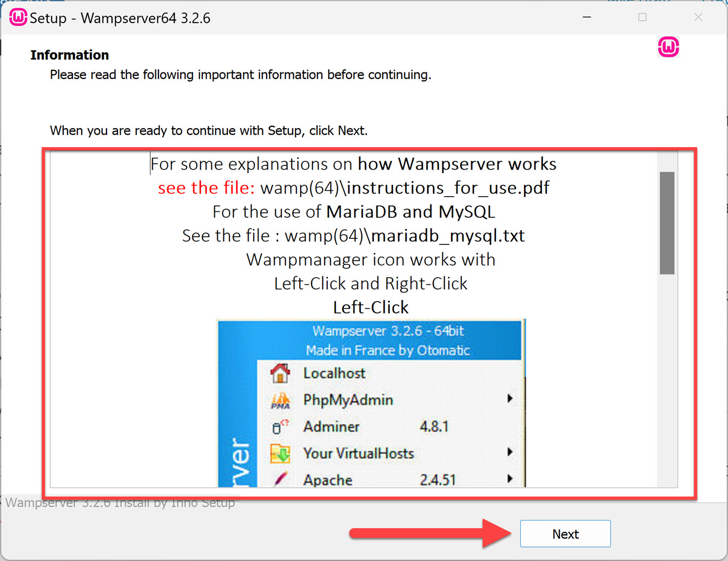Expand the Your VirtualHosts submenu arrow
728x561 pixels.
pyautogui.click(x=510, y=452)
